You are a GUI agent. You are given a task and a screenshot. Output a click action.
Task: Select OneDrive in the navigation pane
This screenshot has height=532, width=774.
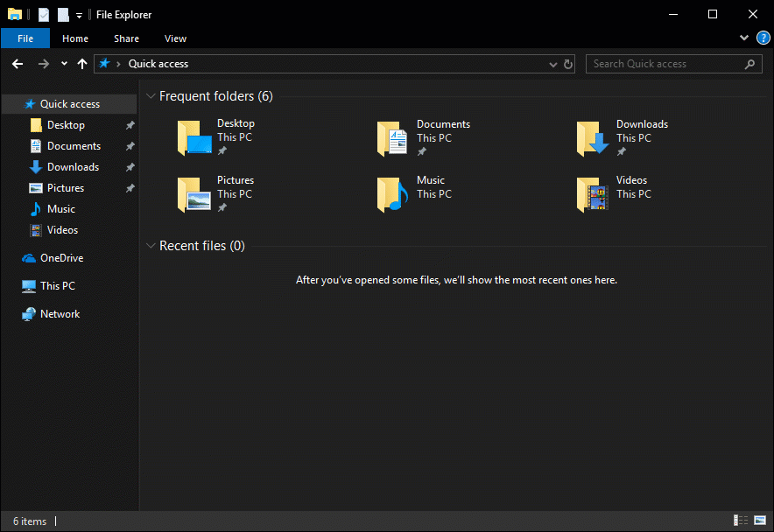coord(61,257)
